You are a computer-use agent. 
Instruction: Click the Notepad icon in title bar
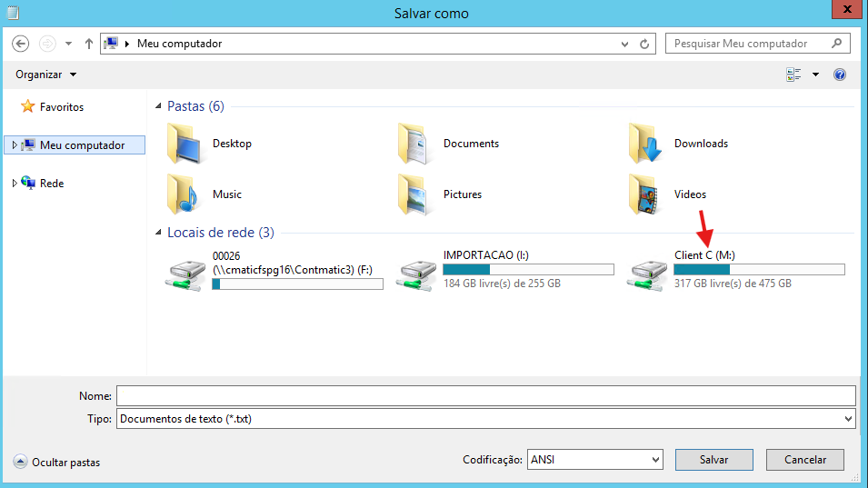click(x=12, y=12)
